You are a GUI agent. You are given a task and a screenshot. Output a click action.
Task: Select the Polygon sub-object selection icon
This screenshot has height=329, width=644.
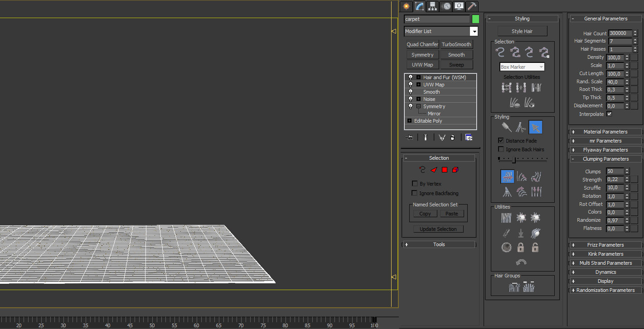[x=445, y=170]
